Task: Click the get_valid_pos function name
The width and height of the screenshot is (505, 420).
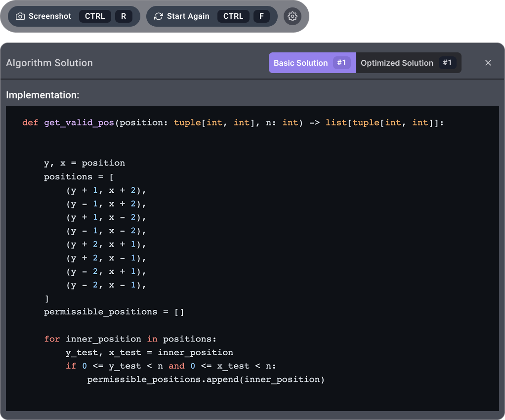Action: [79, 123]
